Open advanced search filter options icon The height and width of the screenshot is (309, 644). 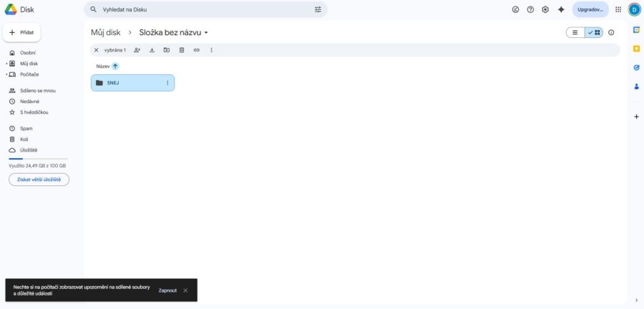point(318,9)
